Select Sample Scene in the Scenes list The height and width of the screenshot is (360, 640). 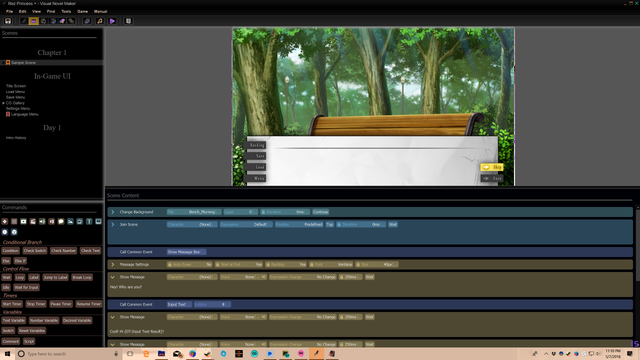23,62
